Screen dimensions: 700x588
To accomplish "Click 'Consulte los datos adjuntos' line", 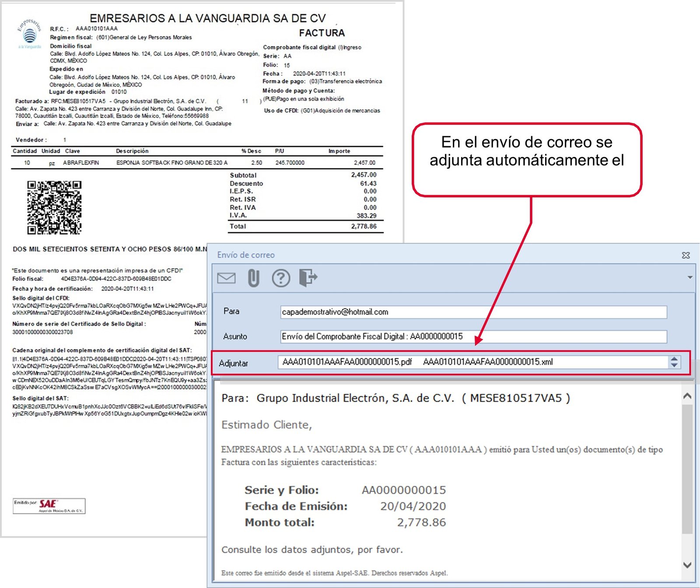I will pyautogui.click(x=312, y=549).
